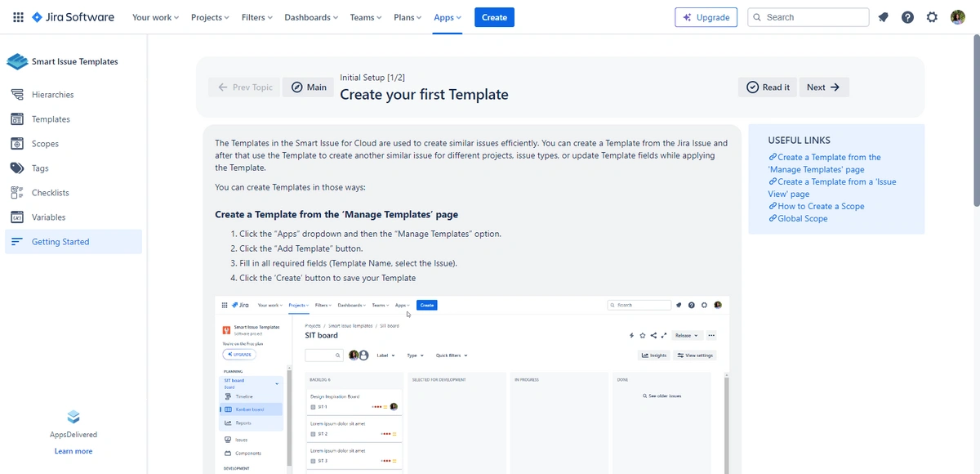Viewport: 980px width, 474px height.
Task: Click the Upgrade button
Action: coord(706,17)
